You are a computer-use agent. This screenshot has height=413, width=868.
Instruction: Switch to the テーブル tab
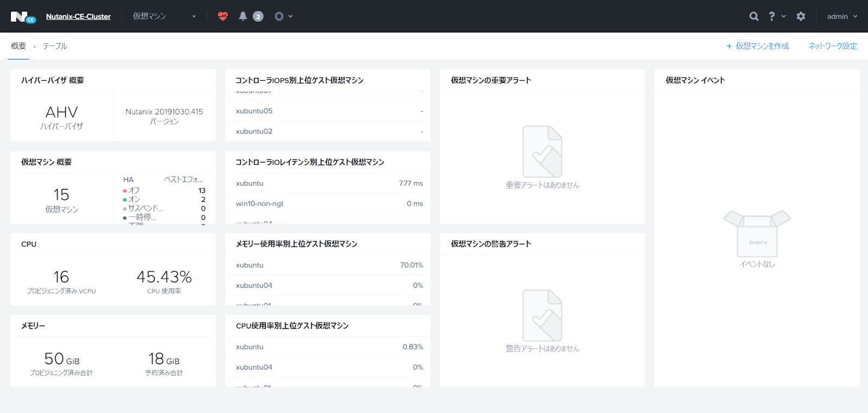[x=55, y=46]
